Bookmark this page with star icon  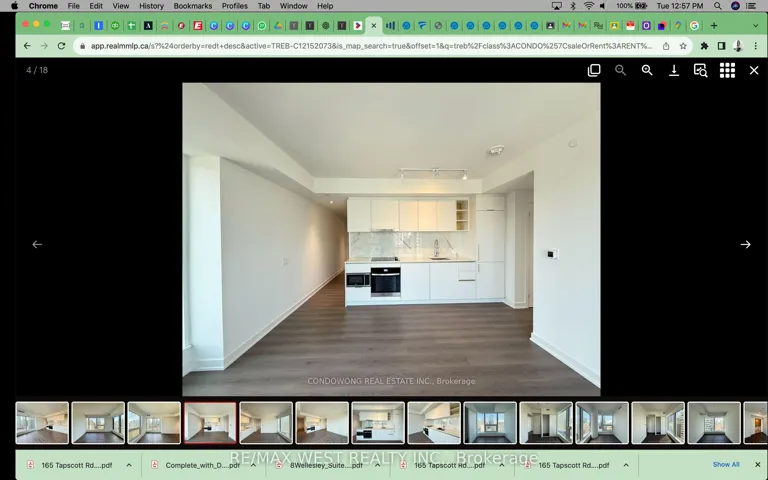pos(683,46)
